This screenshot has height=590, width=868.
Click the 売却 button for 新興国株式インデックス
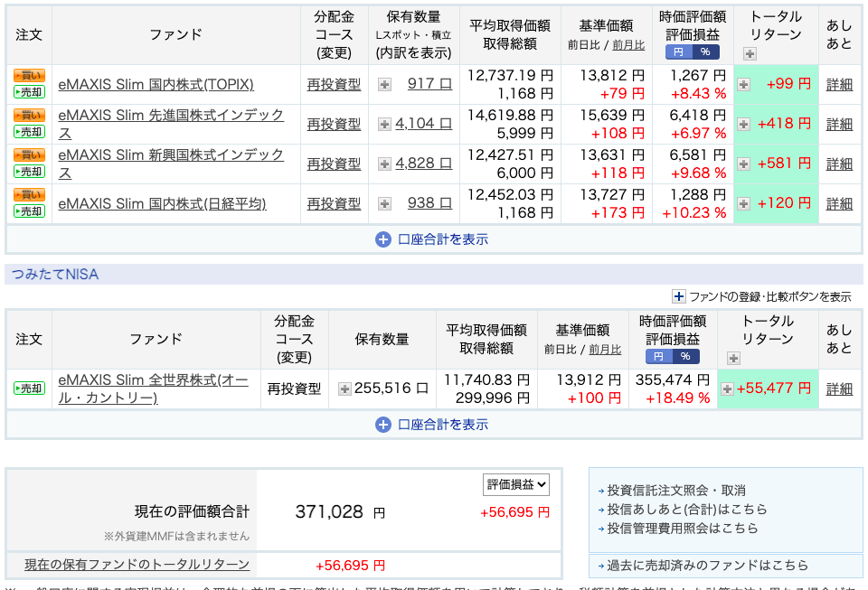coord(29,172)
